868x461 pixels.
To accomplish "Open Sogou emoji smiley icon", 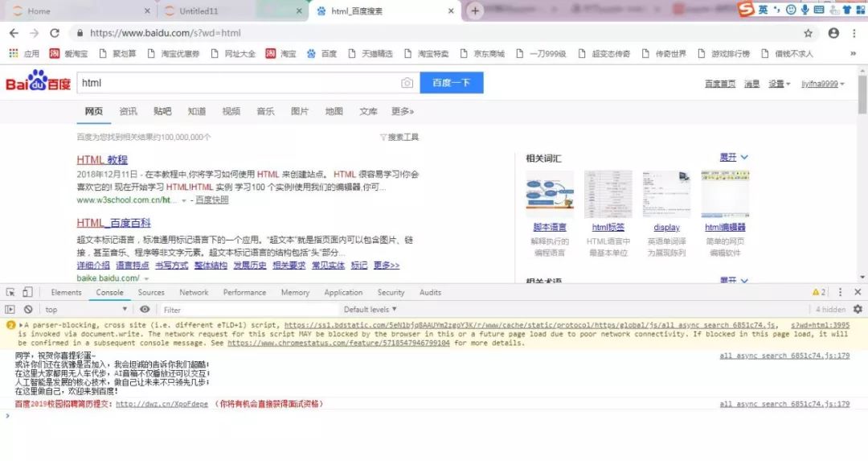I will [791, 10].
